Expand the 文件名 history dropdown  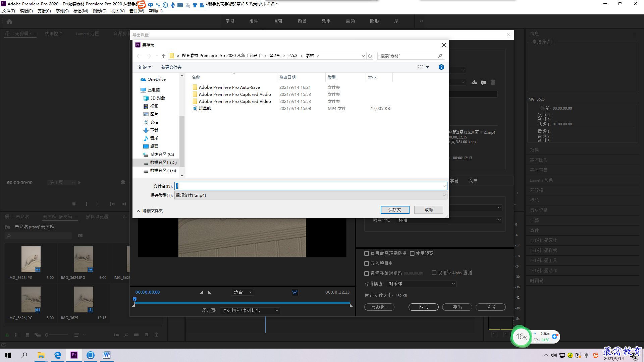point(444,186)
